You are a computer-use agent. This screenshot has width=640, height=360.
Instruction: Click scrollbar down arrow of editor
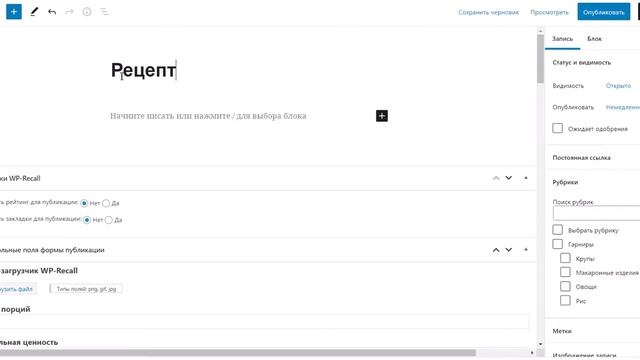point(540,344)
